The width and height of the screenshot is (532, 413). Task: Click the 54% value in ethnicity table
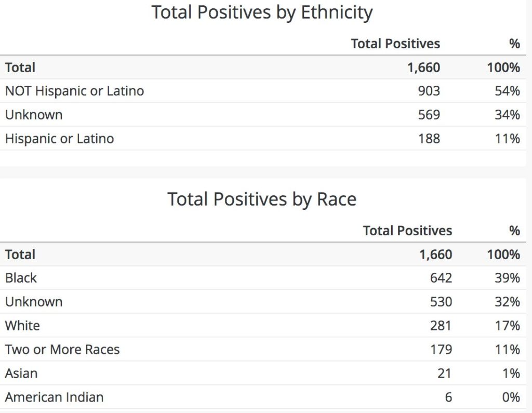[x=507, y=91]
